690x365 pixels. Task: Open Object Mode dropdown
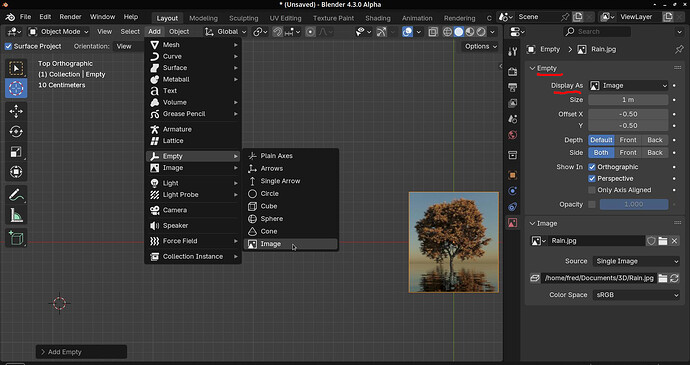click(59, 32)
